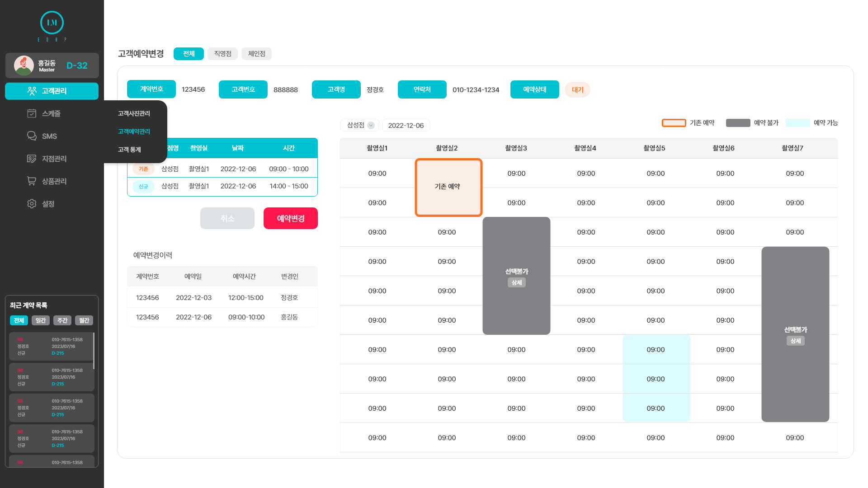
Task: Click the 스케줄 calendar icon
Action: coord(32,113)
